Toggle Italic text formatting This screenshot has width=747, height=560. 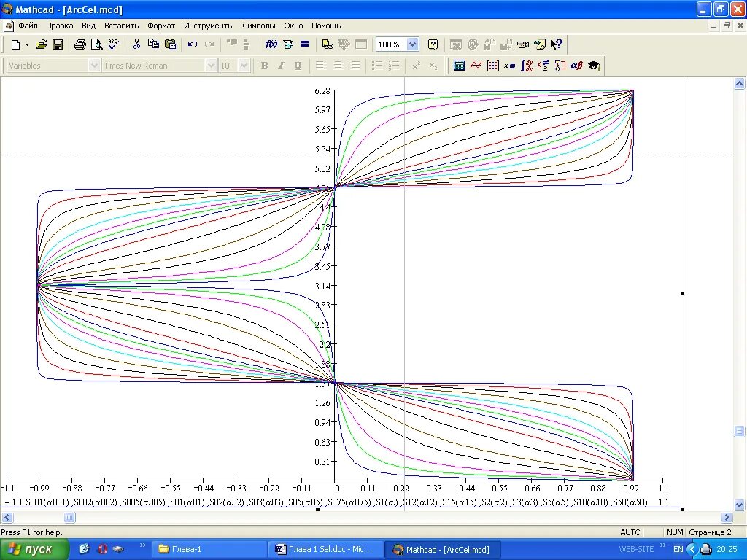pyautogui.click(x=281, y=66)
